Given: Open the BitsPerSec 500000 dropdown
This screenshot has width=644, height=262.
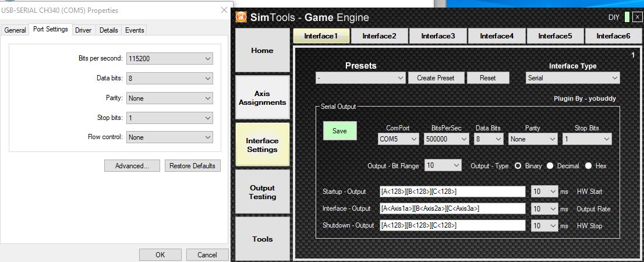Looking at the screenshot, I should pyautogui.click(x=447, y=139).
